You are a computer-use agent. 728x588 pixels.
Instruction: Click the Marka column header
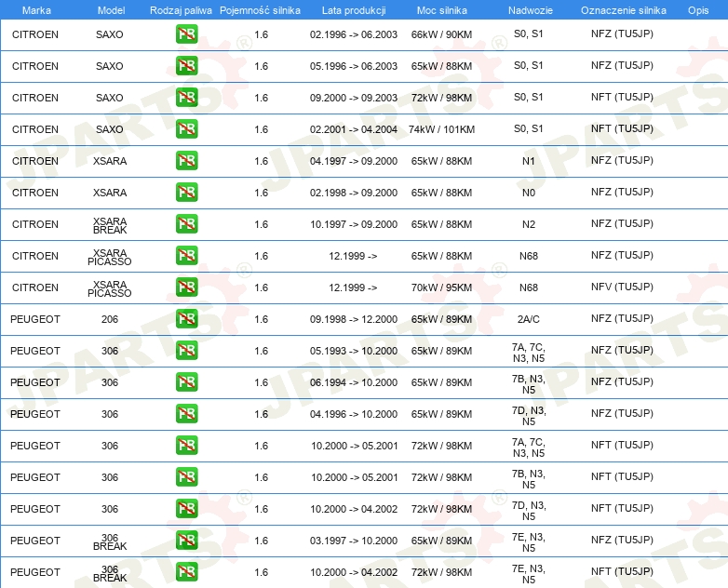[36, 10]
